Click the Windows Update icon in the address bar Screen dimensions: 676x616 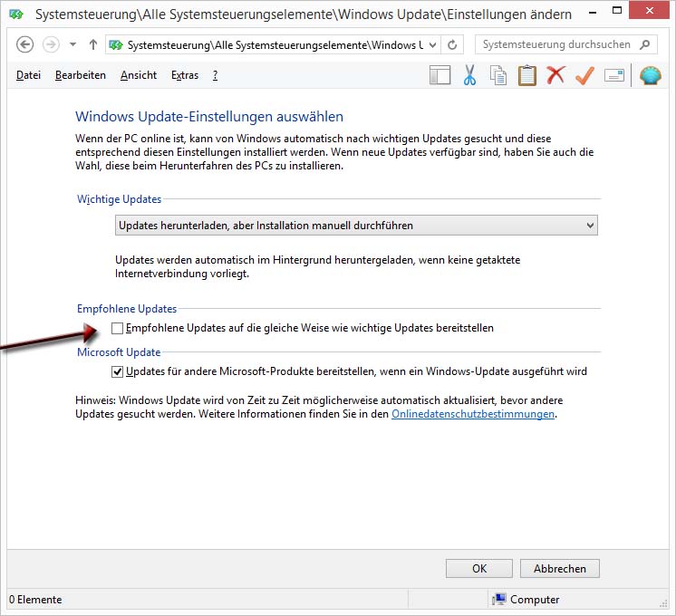(116, 44)
